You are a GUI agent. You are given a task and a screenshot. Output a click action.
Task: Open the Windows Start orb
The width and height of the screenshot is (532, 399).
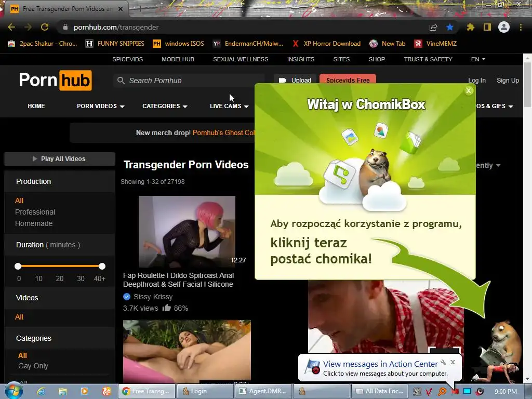pyautogui.click(x=14, y=391)
